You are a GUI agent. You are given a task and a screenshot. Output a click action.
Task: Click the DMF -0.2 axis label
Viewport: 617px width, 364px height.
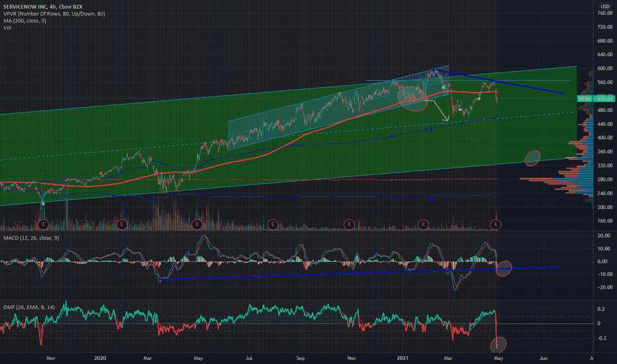click(602, 338)
